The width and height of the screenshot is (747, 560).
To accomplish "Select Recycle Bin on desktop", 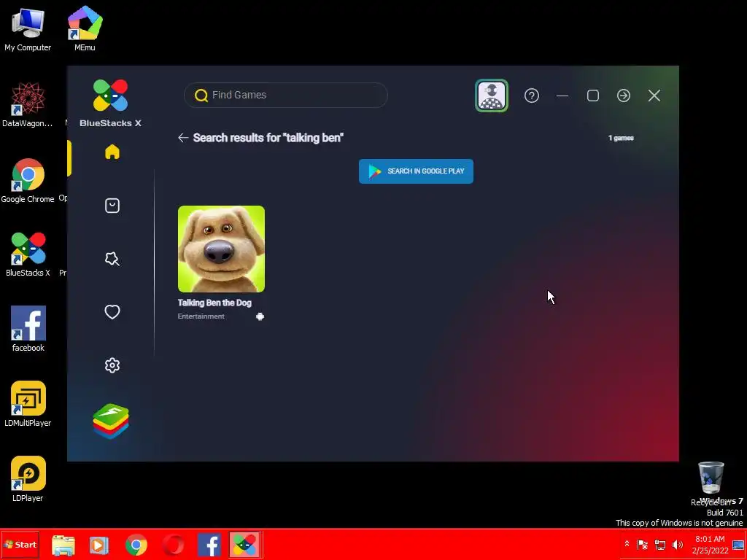I will tap(711, 483).
